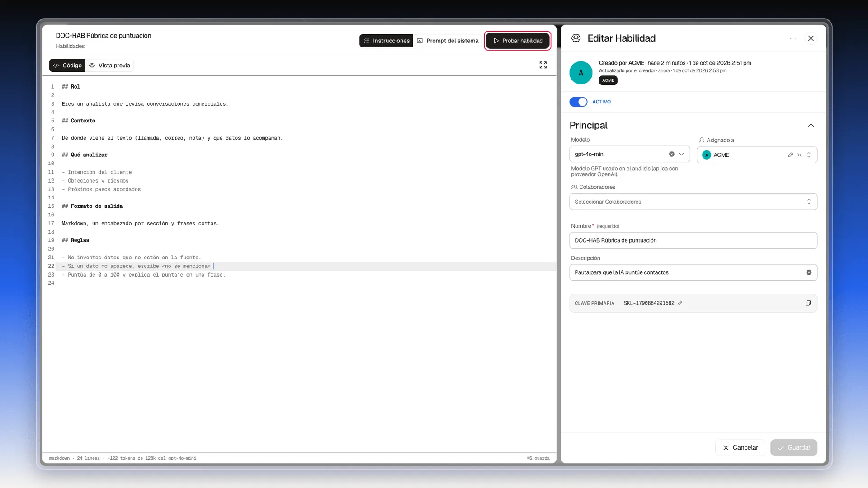The height and width of the screenshot is (488, 868).
Task: Open the three-dots more options menu
Action: coord(793,38)
